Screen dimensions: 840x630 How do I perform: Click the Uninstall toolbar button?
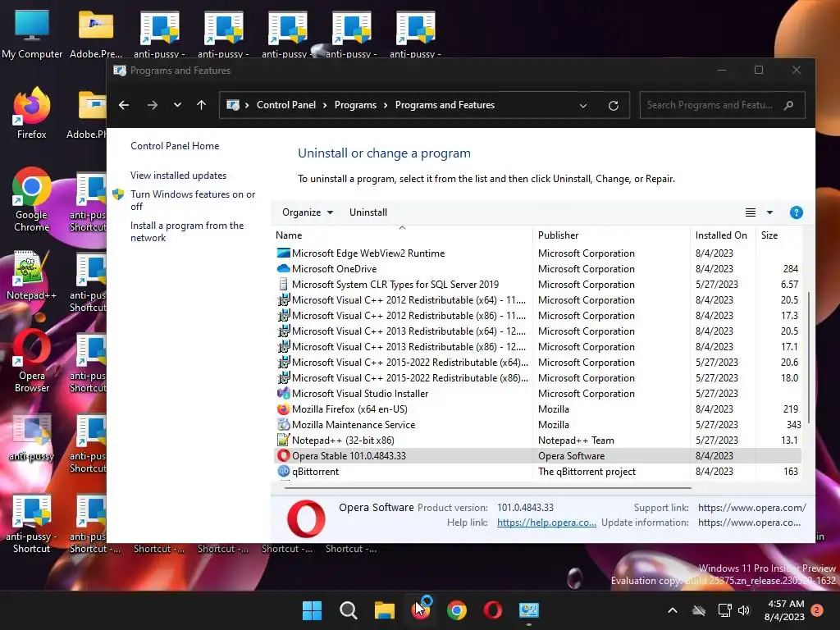(x=368, y=212)
